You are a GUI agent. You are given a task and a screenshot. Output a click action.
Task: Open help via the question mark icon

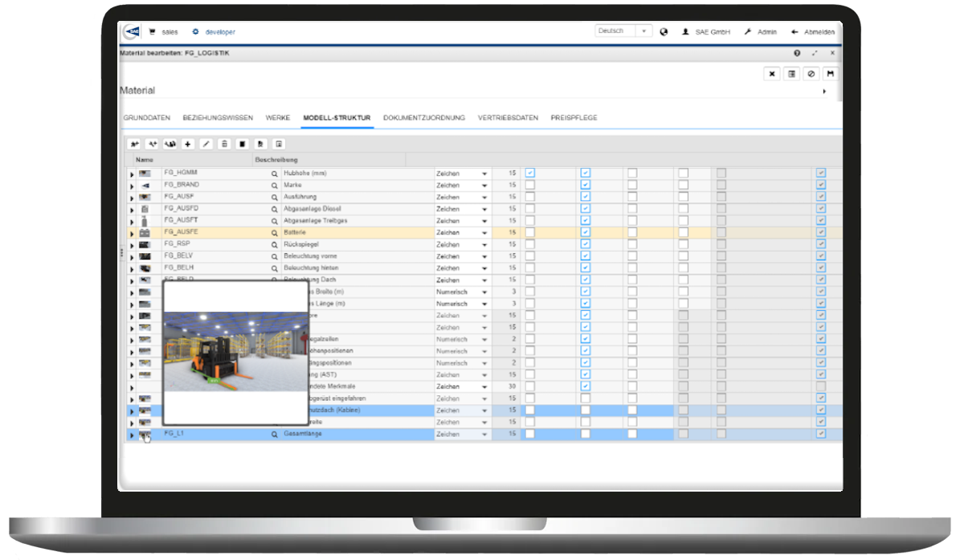[x=796, y=53]
